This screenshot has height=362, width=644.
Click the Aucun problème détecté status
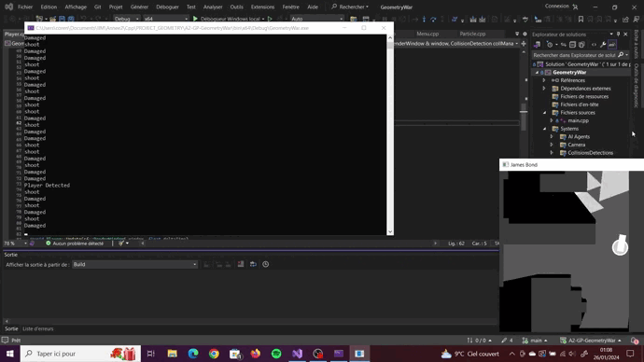pos(75,244)
